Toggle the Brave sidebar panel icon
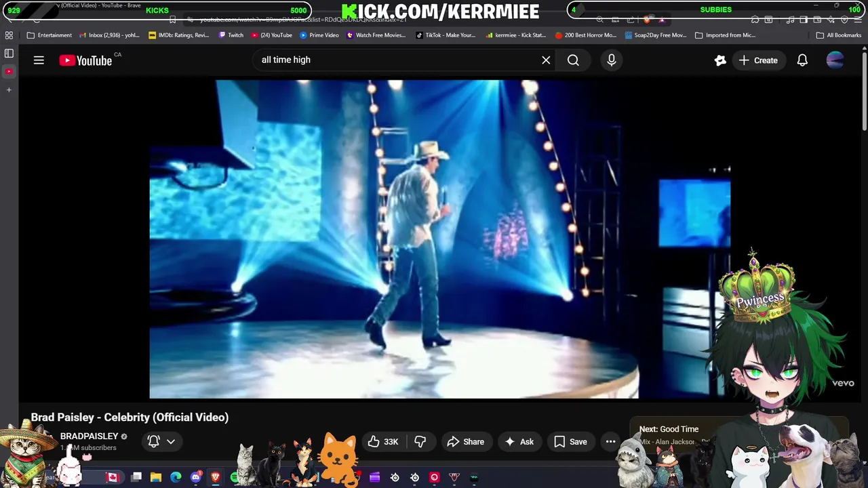The image size is (868, 488). point(9,54)
